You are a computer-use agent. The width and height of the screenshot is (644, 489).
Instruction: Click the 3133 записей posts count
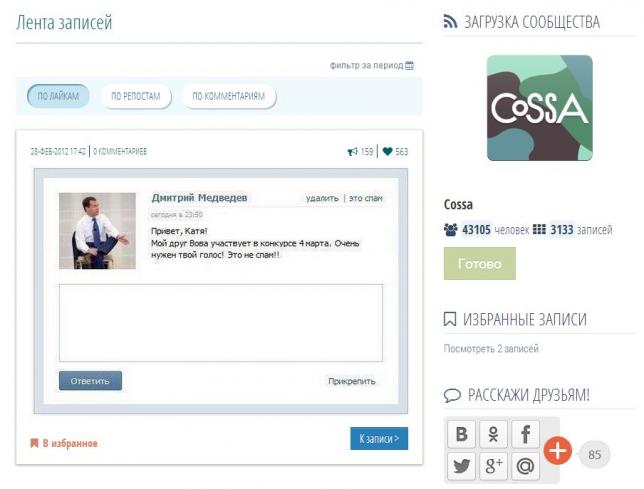[x=581, y=230]
